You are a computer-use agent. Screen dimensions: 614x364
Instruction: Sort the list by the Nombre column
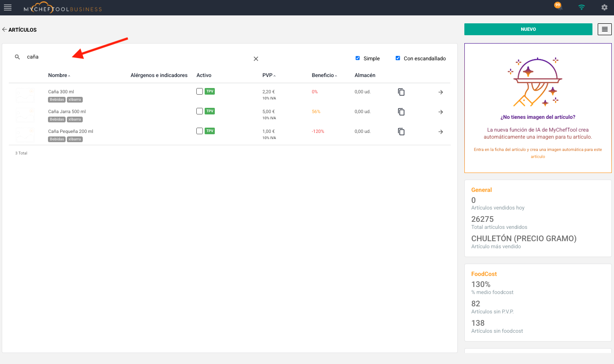[58, 75]
